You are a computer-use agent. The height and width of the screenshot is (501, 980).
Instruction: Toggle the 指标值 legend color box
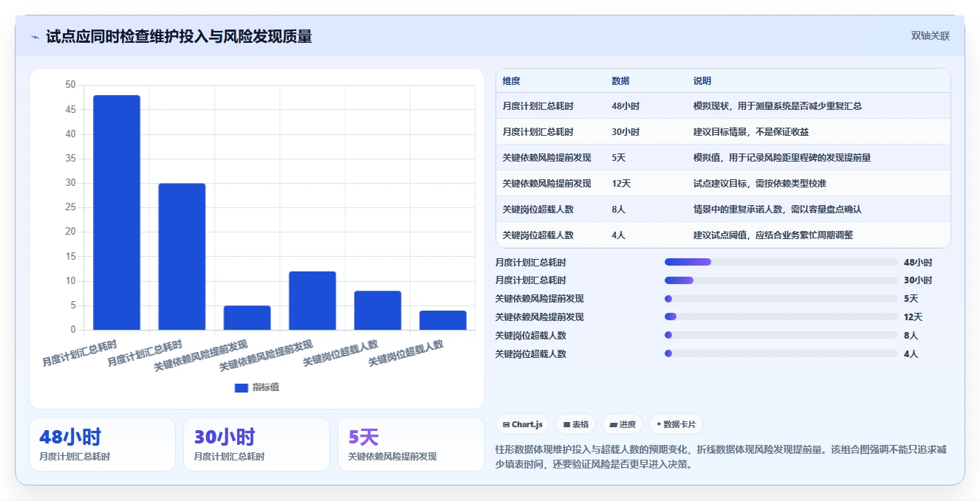tap(241, 387)
